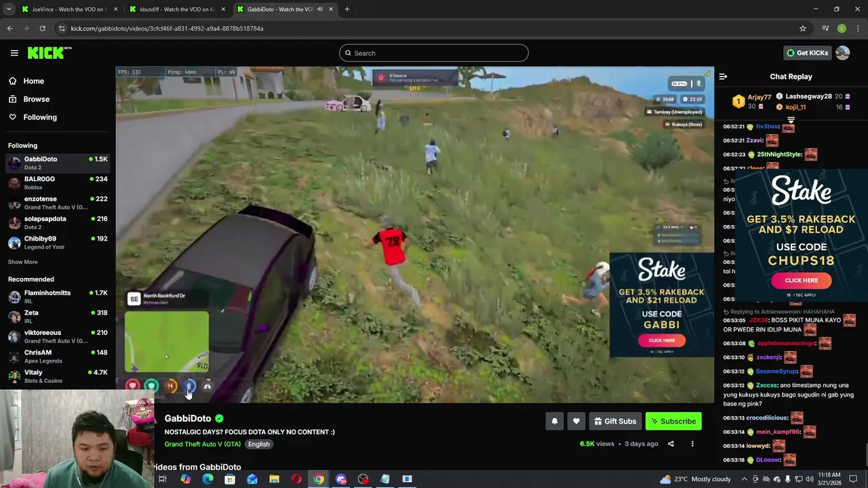This screenshot has width=868, height=488.
Task: Open BALROGG channel in sidebar
Action: pyautogui.click(x=58, y=182)
